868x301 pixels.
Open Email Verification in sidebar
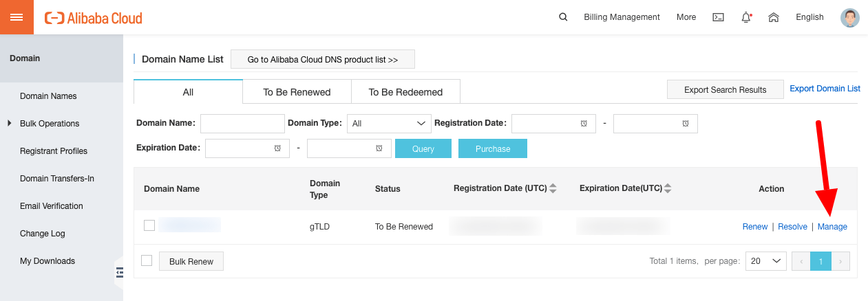pos(52,206)
